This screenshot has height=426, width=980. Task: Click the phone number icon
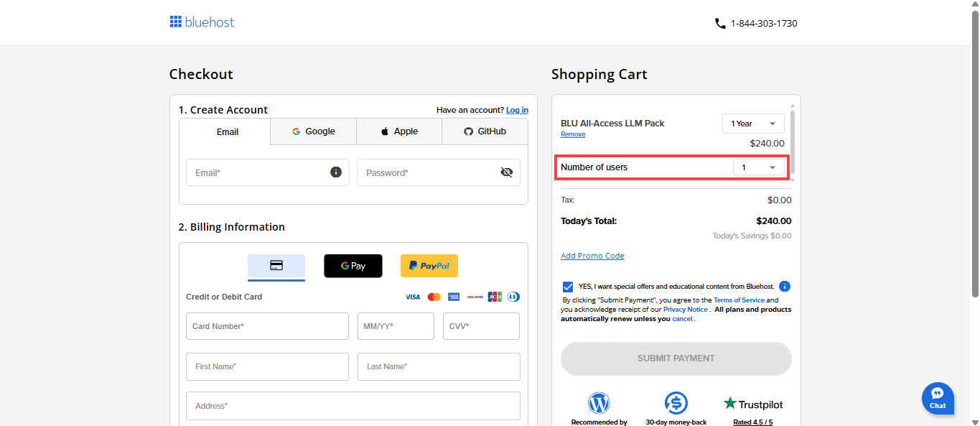pos(720,23)
